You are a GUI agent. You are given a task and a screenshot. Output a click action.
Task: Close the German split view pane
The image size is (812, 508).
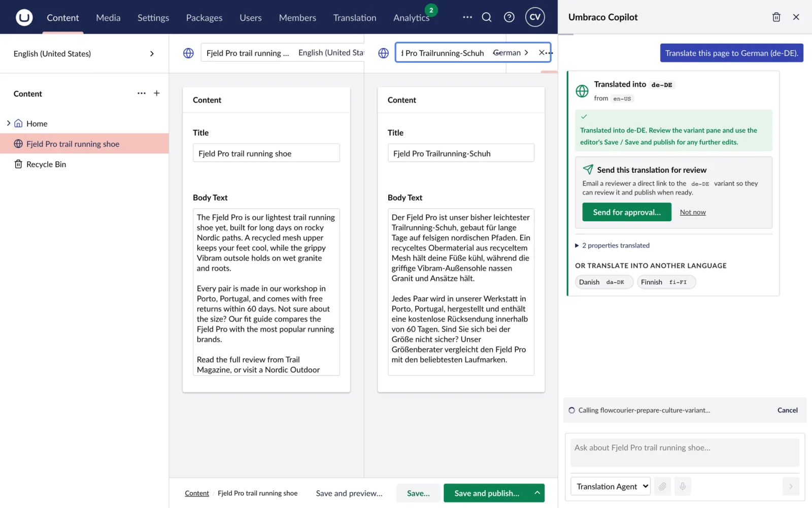click(542, 53)
